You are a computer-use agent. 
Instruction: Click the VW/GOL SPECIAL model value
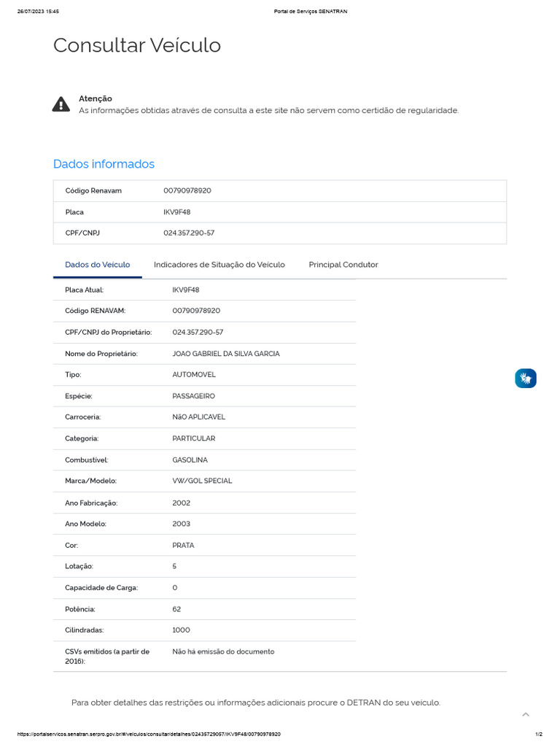(202, 481)
